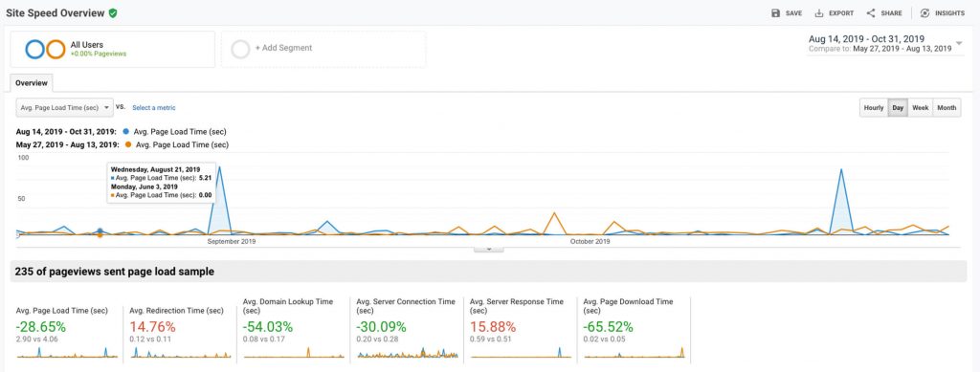
Task: Click the -65.52% value
Action: pyautogui.click(x=609, y=326)
